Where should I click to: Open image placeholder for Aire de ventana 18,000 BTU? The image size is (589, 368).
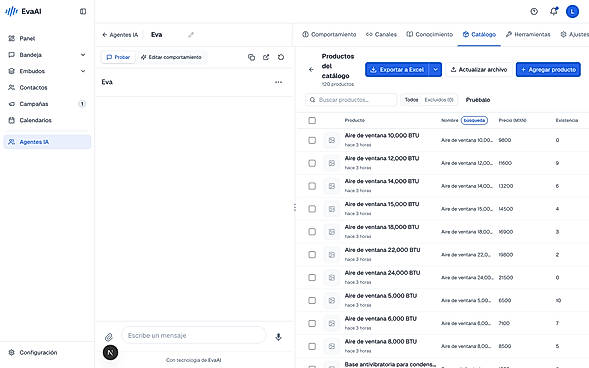coord(332,232)
